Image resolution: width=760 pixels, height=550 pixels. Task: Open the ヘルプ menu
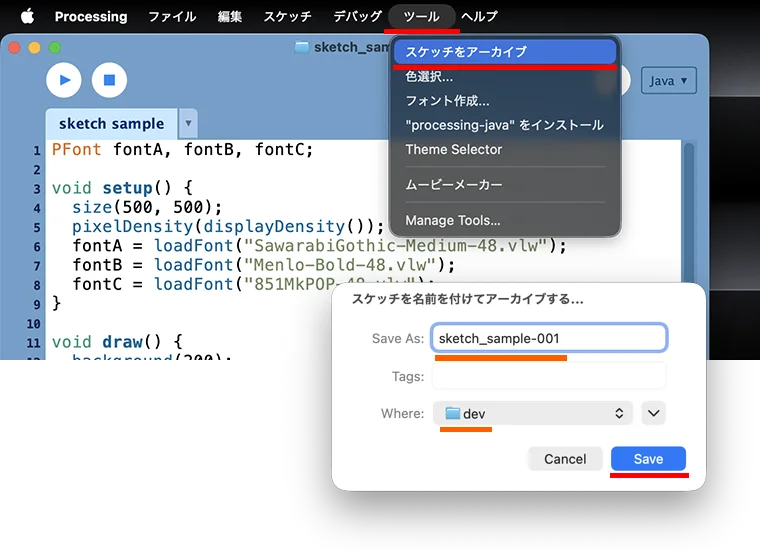pos(479,16)
